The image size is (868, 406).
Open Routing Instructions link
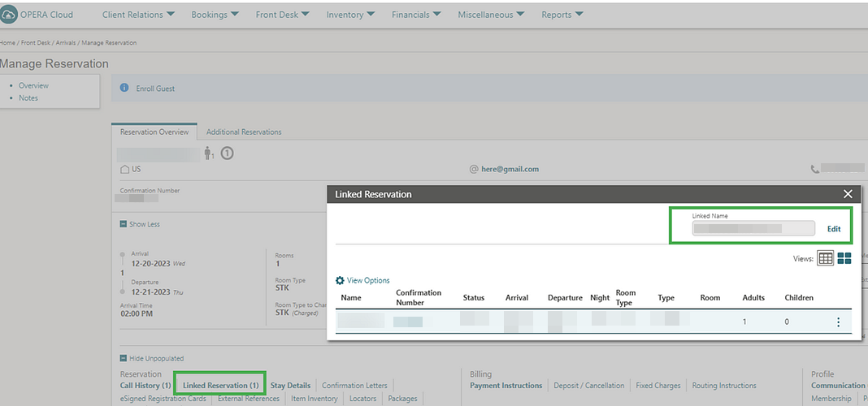(x=724, y=386)
